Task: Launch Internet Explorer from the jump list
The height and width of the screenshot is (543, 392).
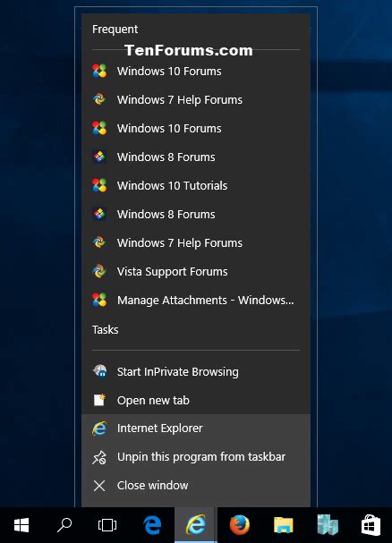Action: (x=196, y=428)
